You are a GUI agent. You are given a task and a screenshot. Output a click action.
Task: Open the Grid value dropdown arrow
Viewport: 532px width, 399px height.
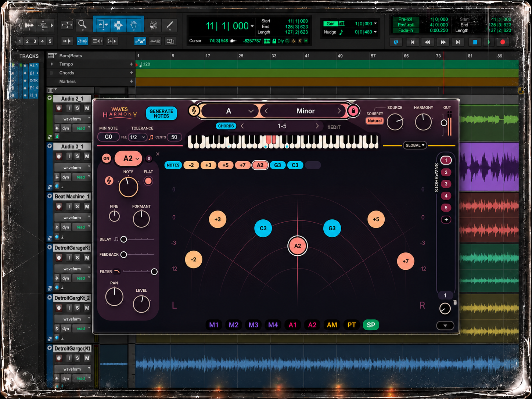coord(375,24)
